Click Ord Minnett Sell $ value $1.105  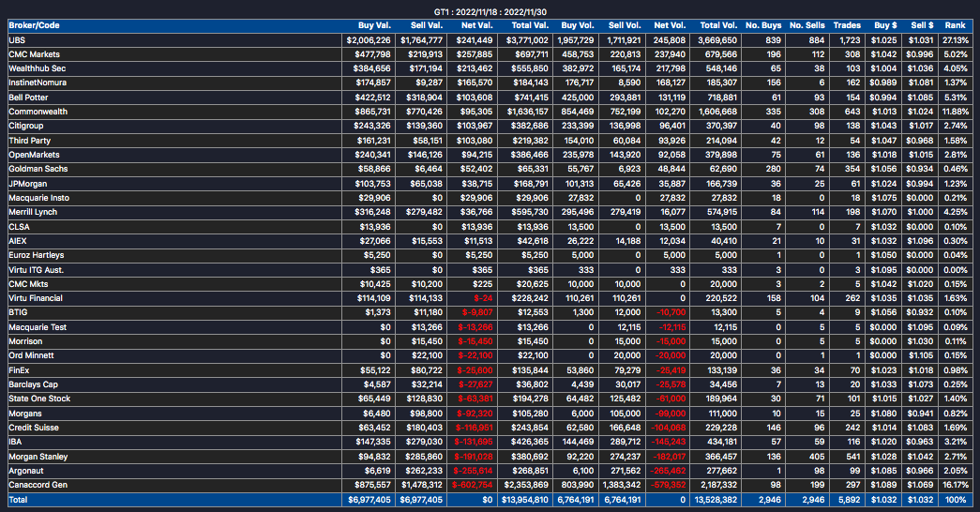[x=920, y=355]
